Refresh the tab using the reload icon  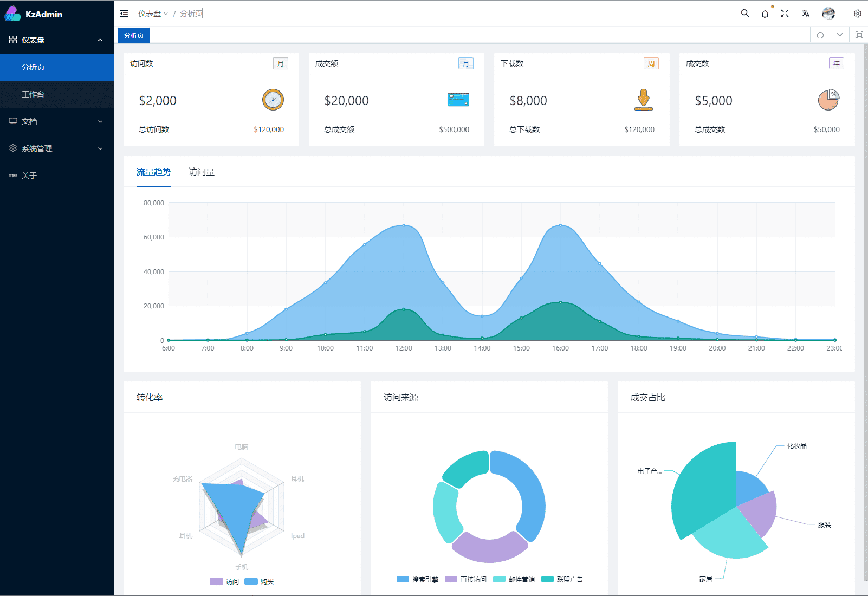coord(820,35)
